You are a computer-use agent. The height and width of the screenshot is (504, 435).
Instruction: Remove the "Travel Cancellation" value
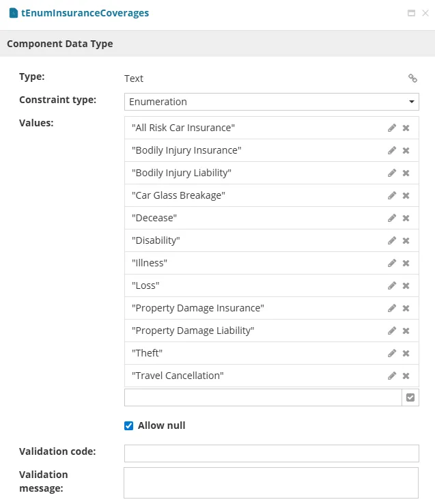(406, 376)
